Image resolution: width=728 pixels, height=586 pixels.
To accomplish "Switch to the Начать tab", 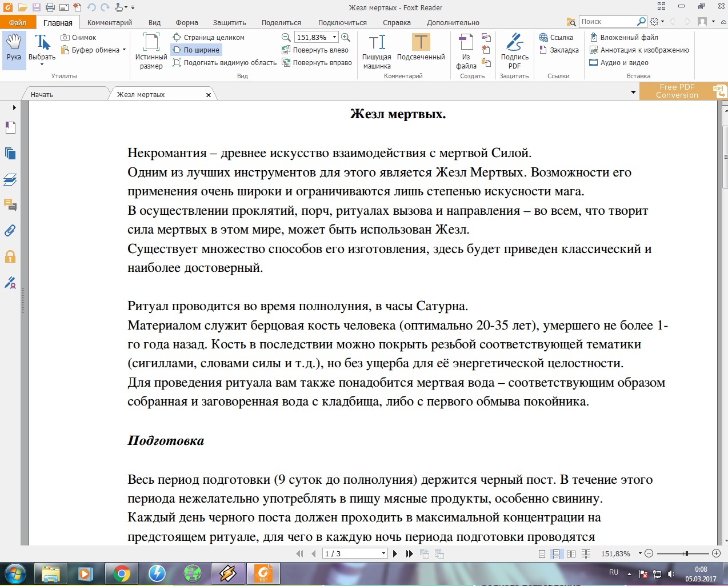I will [42, 94].
